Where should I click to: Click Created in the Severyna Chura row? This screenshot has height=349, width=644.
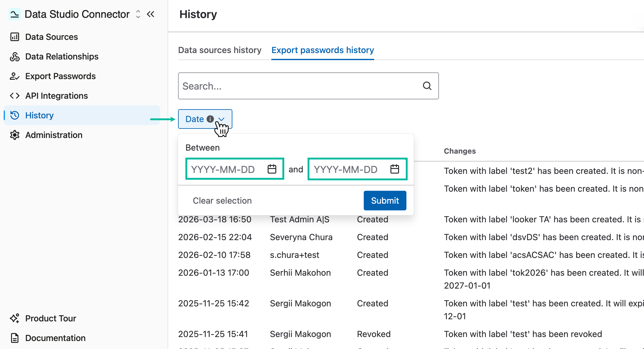click(373, 237)
